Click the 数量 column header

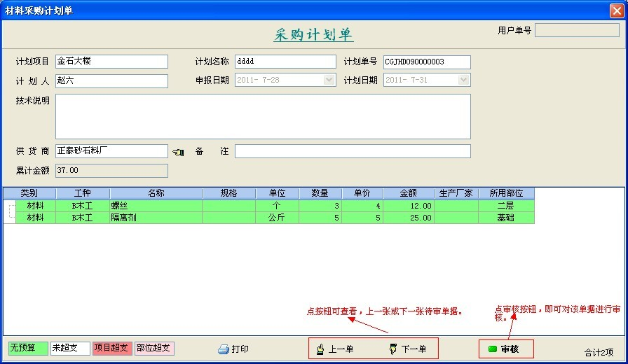pyautogui.click(x=320, y=193)
